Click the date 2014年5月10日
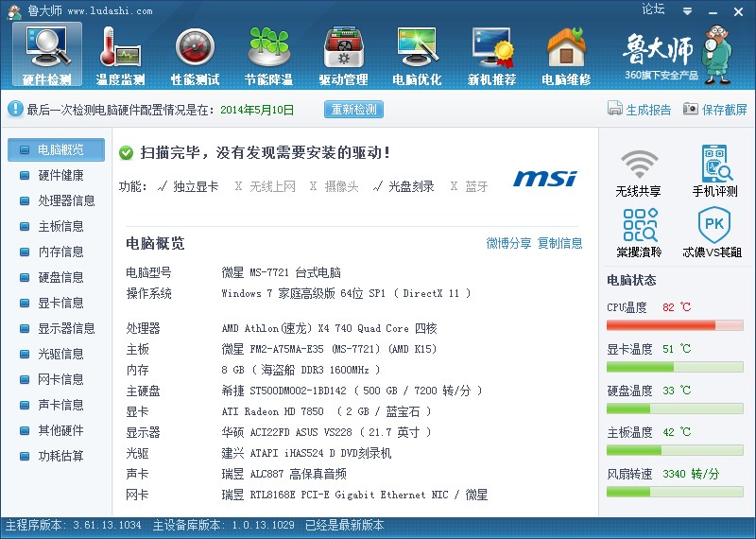 click(257, 110)
